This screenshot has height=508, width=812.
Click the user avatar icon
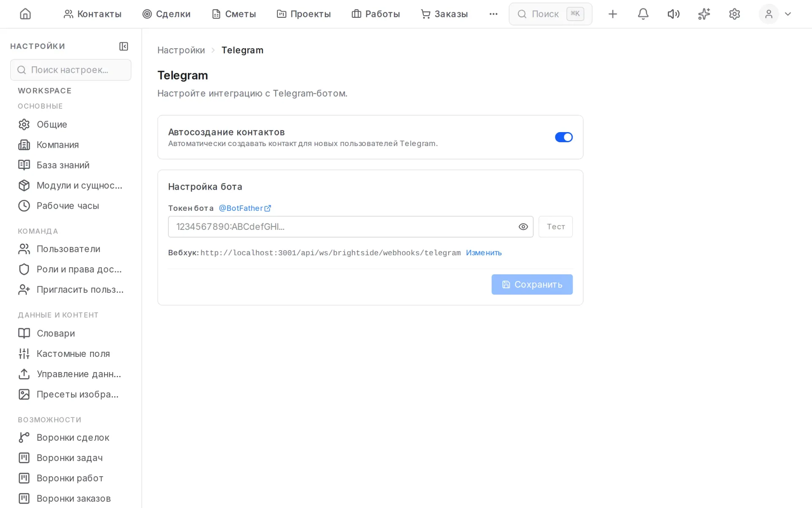768,14
